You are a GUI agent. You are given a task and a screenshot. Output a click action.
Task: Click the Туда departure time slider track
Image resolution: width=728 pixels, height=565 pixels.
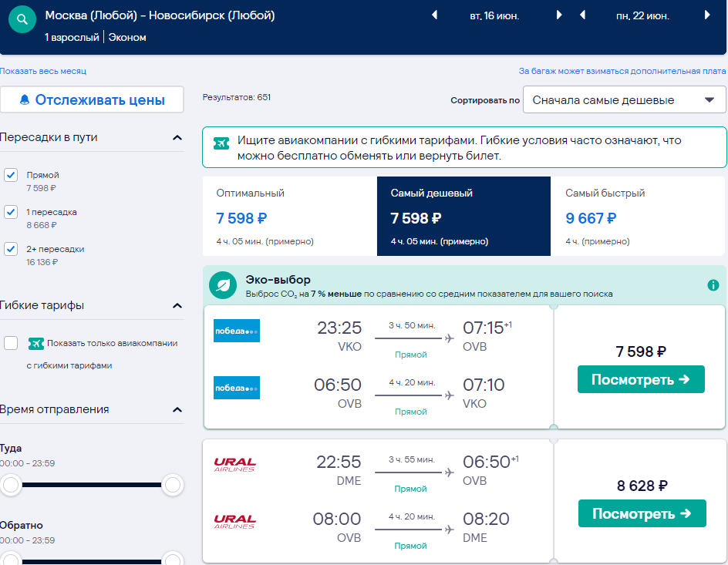[92, 485]
